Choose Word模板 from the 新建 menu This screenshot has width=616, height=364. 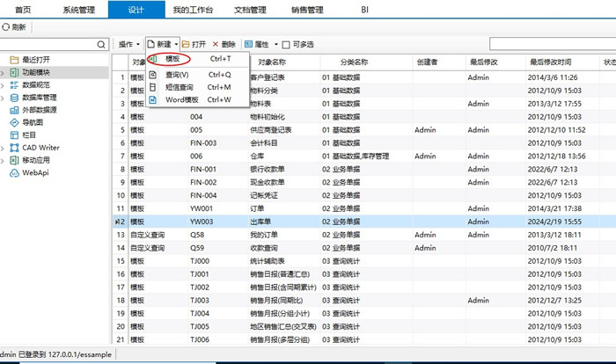182,99
